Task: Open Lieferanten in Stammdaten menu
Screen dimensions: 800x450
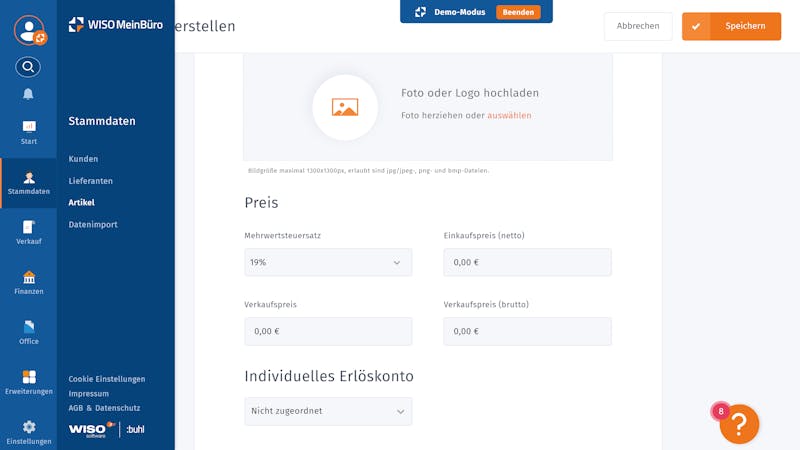Action: [x=90, y=181]
